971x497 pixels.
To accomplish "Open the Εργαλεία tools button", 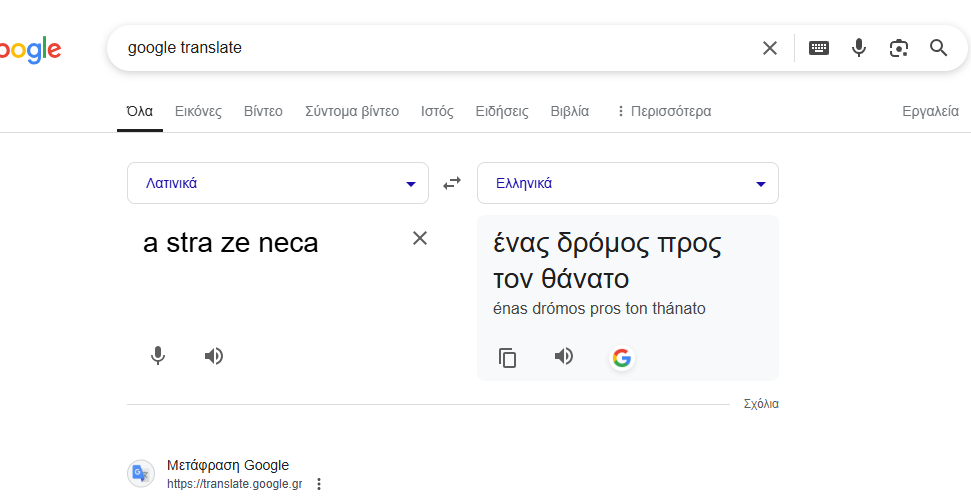I will click(x=929, y=111).
